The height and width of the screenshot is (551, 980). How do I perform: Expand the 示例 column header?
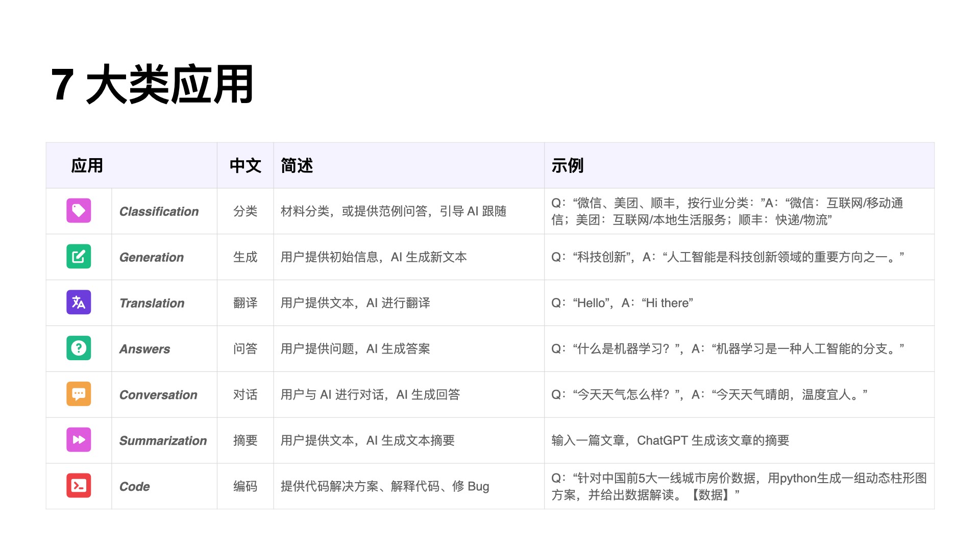(x=568, y=165)
